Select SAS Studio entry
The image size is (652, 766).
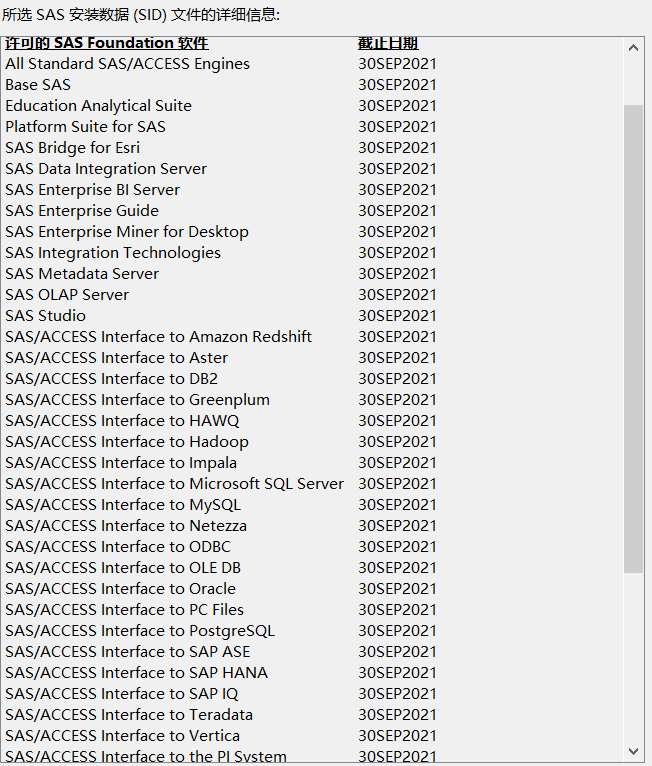point(45,316)
